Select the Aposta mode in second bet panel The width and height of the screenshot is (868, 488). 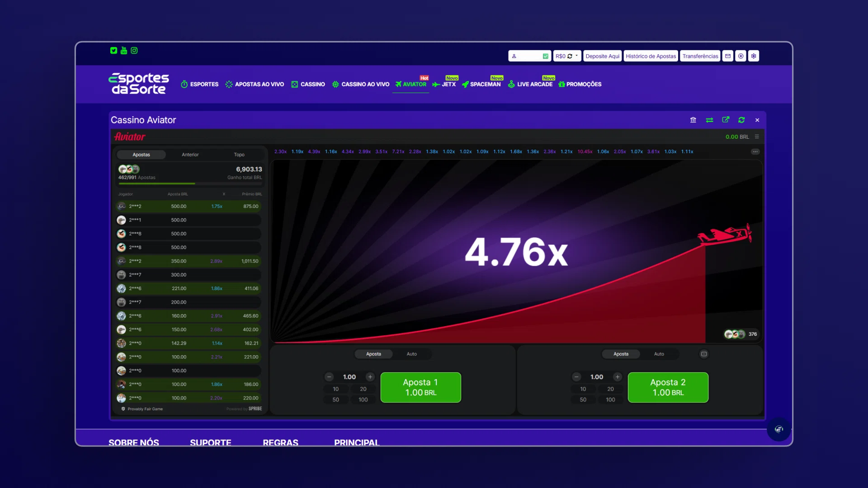click(x=621, y=354)
